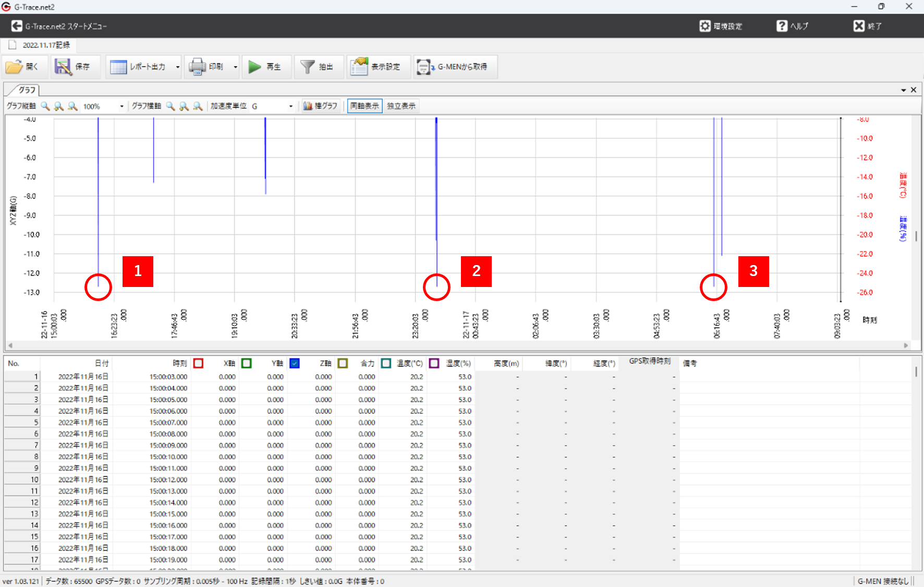Image resolution: width=924 pixels, height=587 pixels.
Task: Click the 経度(°) column header
Action: pos(595,363)
